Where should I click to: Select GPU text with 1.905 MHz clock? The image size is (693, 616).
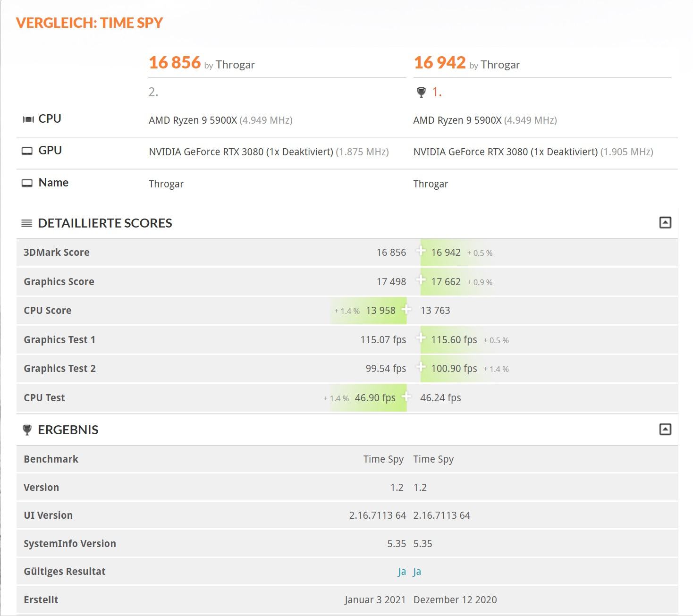[x=533, y=152]
